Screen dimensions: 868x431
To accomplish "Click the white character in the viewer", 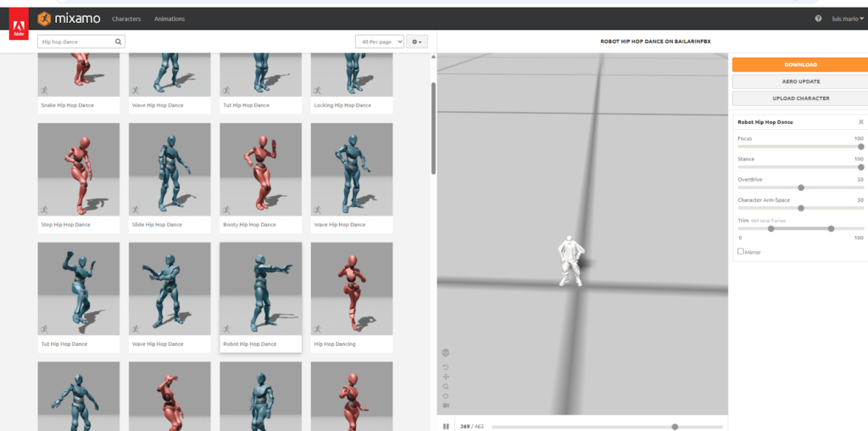I will (x=570, y=260).
